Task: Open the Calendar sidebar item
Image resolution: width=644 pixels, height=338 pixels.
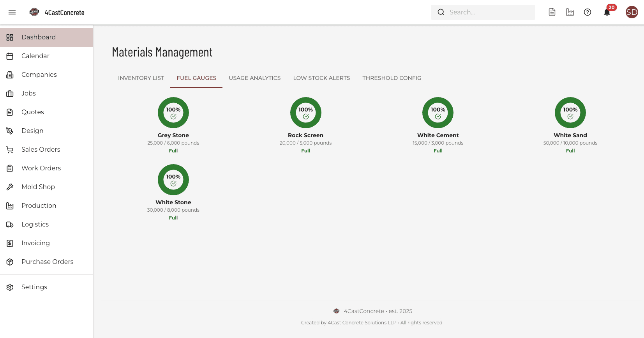Action: 35,56
